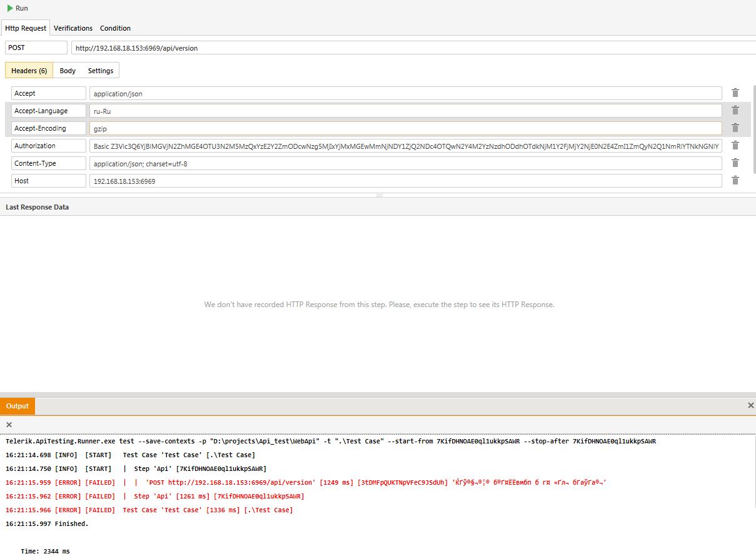Remove the Authorization header with trash icon
The height and width of the screenshot is (556, 756).
(735, 146)
